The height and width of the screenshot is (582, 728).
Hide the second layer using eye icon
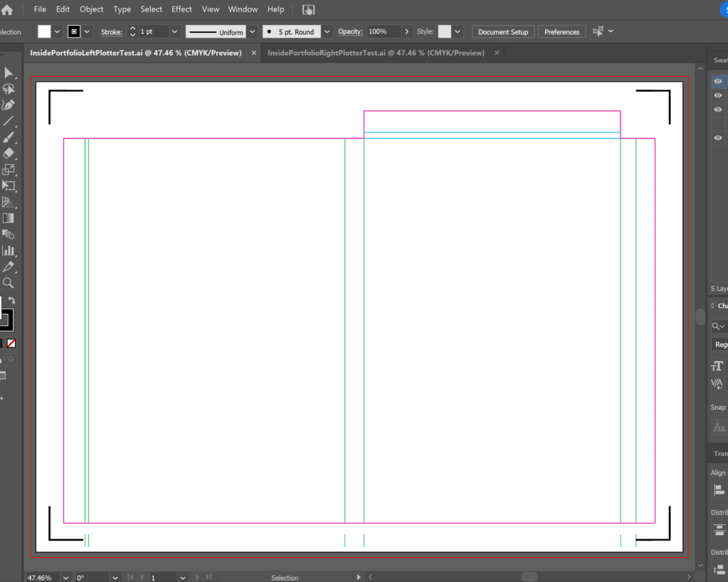[718, 95]
